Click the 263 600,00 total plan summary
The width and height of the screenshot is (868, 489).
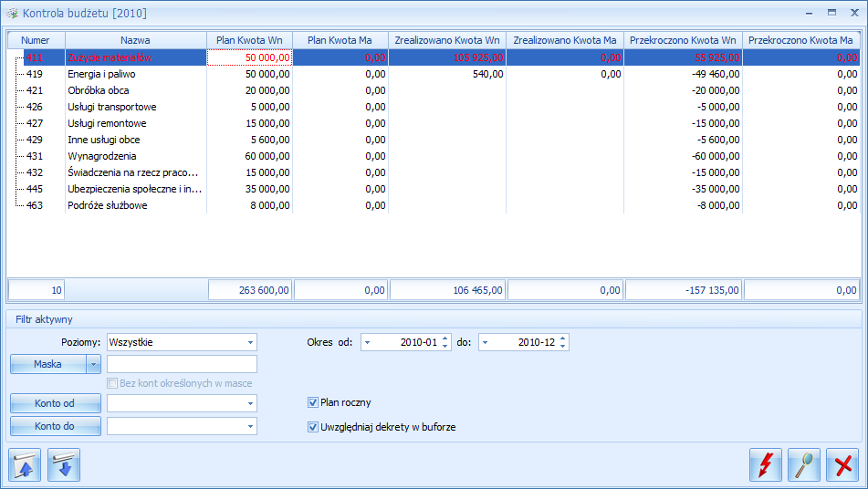pyautogui.click(x=250, y=290)
